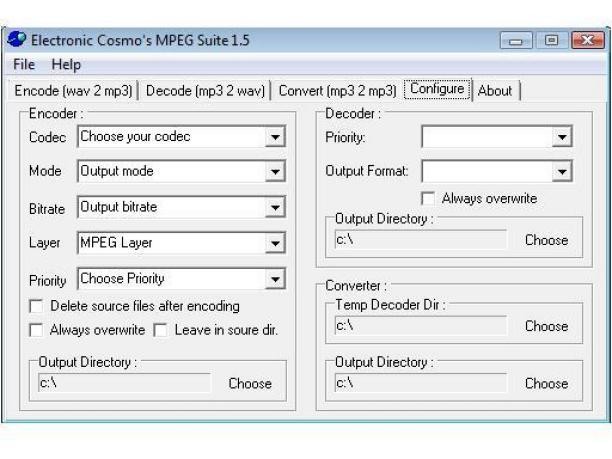Switch to Convert (mp3 2 mp3) tab
Screen dimensions: 612x459
click(337, 91)
